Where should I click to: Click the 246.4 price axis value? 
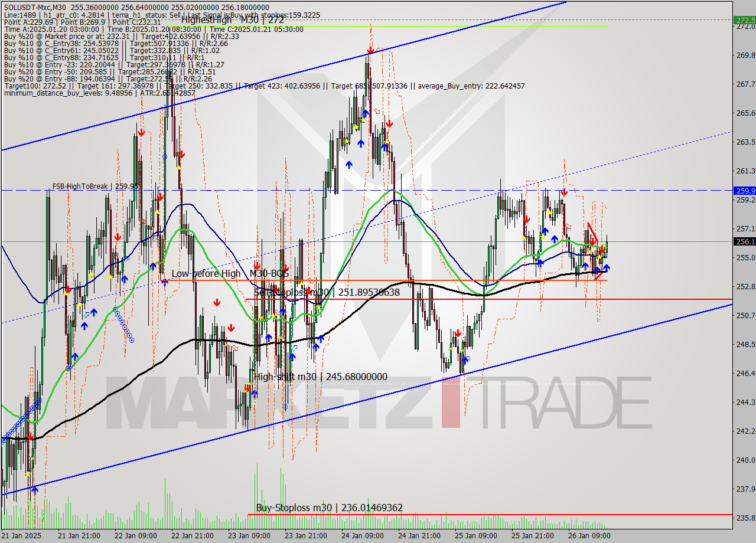click(x=745, y=374)
